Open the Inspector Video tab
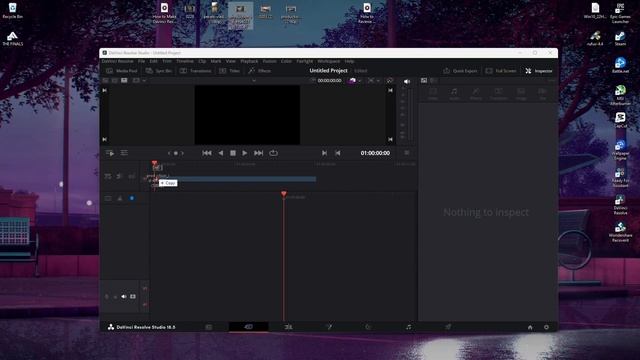 [433, 94]
